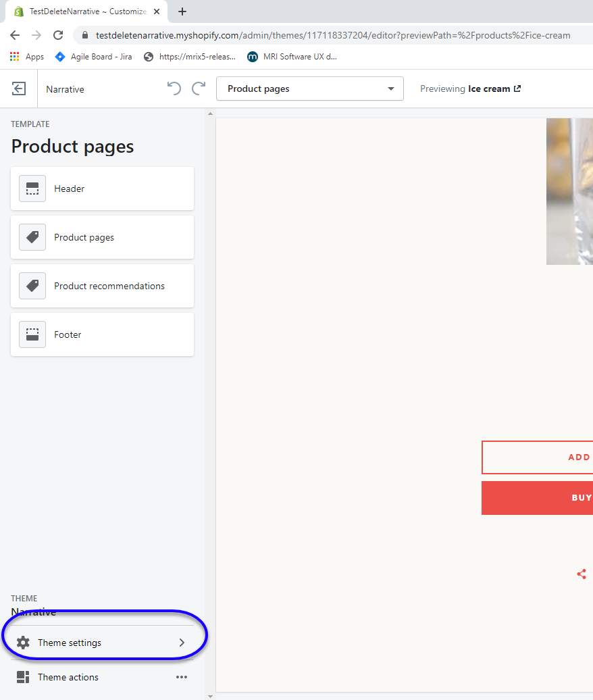This screenshot has width=593, height=700.
Task: Click the Header section icon
Action: 32,189
